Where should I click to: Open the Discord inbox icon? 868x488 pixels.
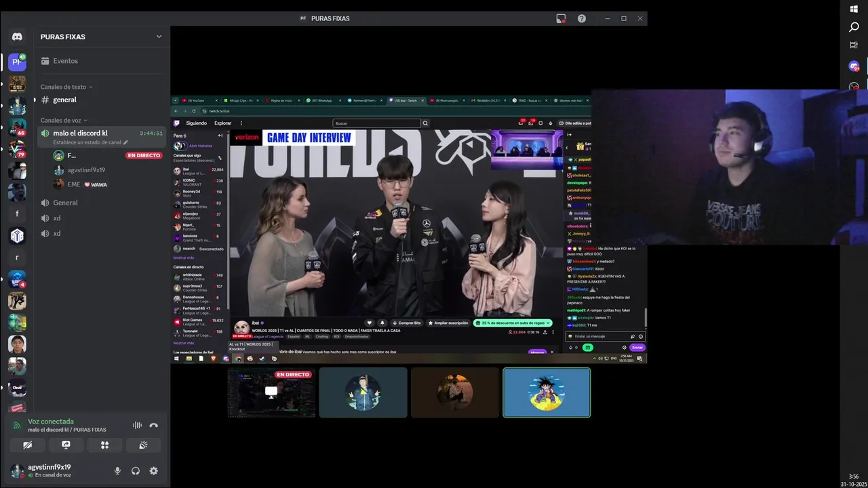[x=561, y=18]
